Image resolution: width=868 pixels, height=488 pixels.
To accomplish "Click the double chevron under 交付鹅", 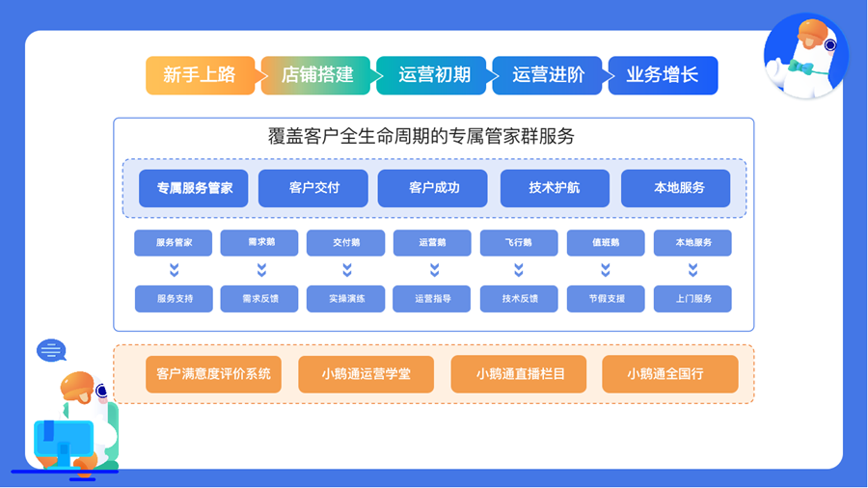I will (346, 270).
